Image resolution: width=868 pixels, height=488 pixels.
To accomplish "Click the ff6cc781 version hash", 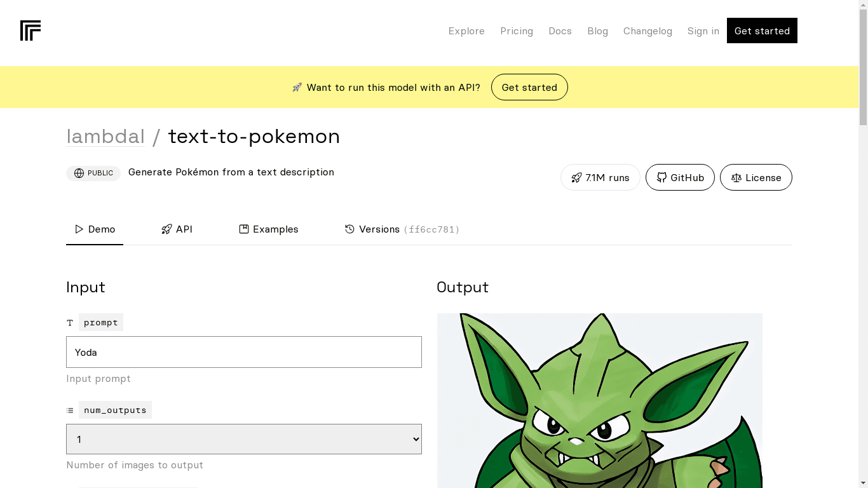I will (431, 229).
